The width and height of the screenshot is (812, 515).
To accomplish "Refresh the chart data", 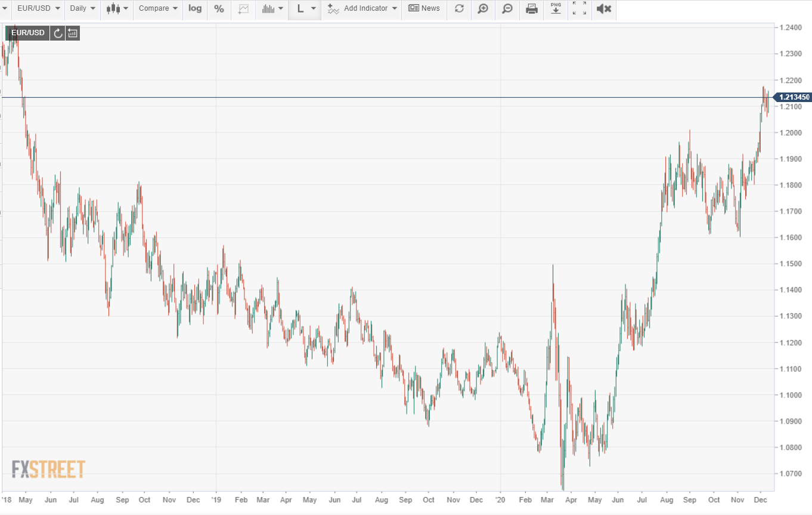I will coord(458,8).
